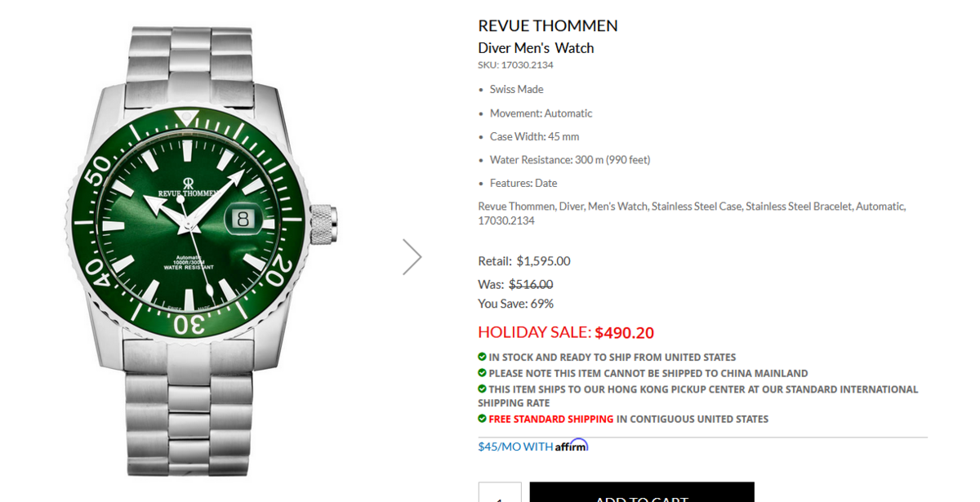This screenshot has height=502, width=980.
Task: Click the Holiday Sale price $490.20
Action: [624, 333]
